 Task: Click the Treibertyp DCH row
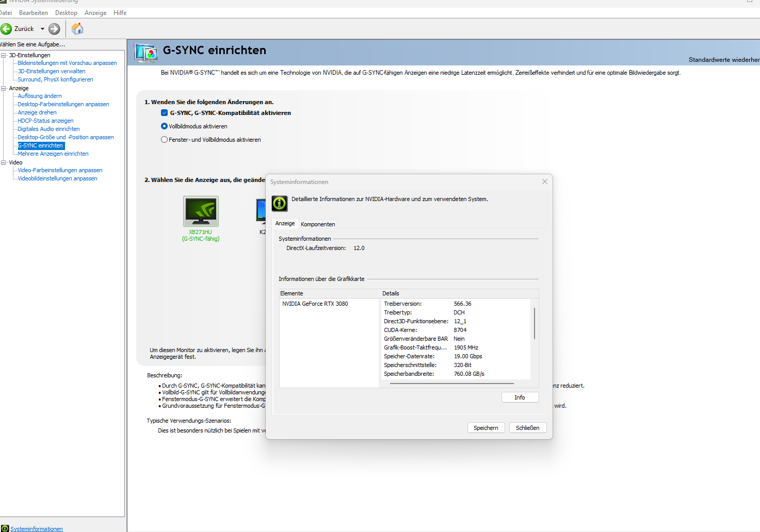(456, 312)
